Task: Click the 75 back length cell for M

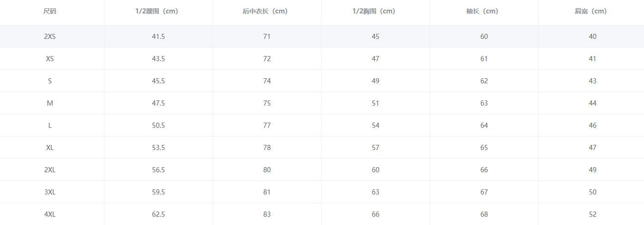Action: [267, 103]
